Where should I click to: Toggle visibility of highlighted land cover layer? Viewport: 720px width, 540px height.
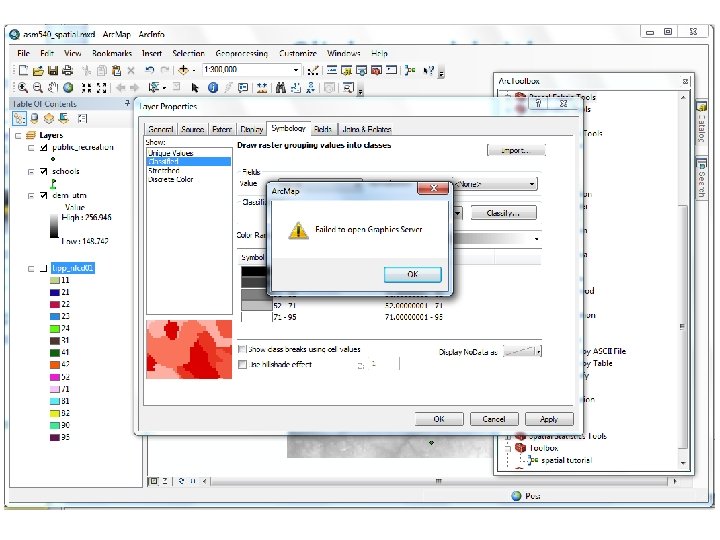point(44,268)
